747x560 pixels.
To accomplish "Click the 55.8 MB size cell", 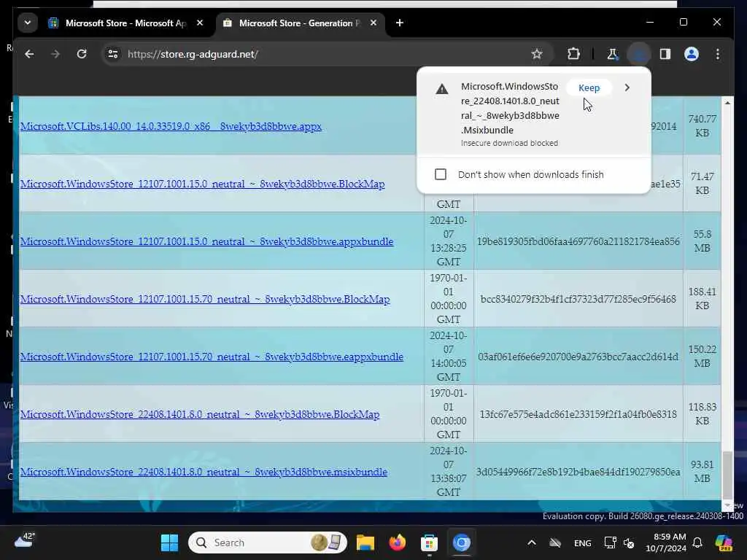I will (703, 241).
